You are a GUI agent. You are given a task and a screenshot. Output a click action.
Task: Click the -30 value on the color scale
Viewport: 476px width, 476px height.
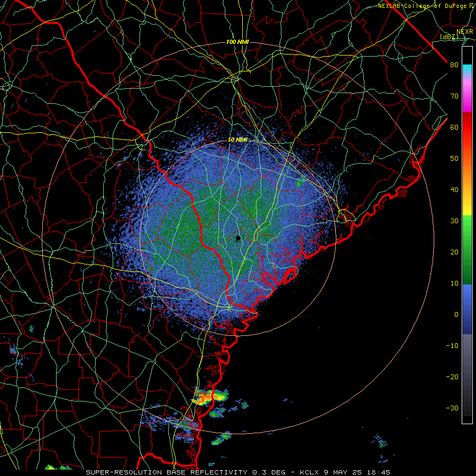[x=452, y=408]
